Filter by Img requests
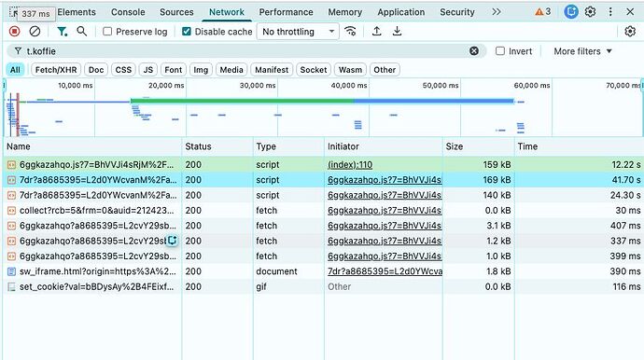644x360 pixels. tap(201, 70)
